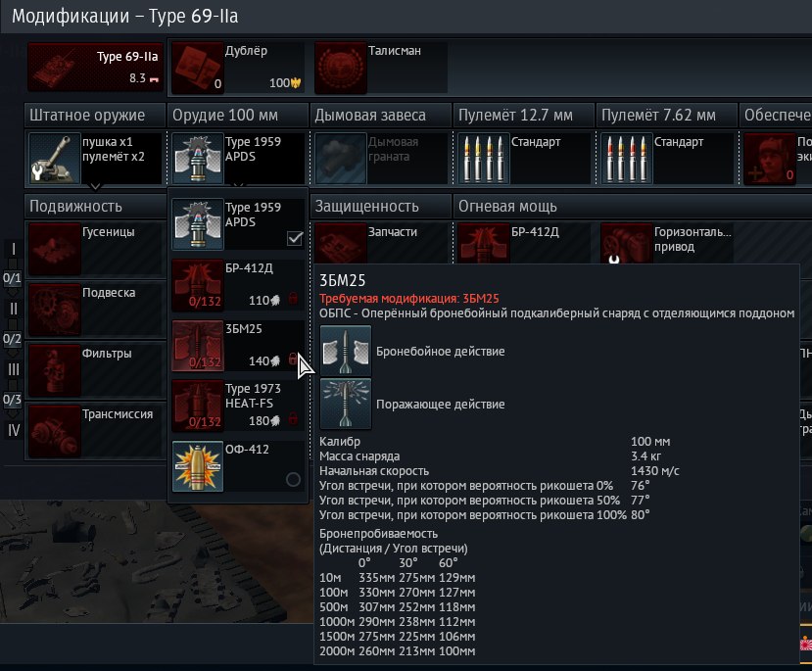This screenshot has width=812, height=671.
Task: Click the 1430 м/с muzzle velocity value
Action: coord(655,470)
